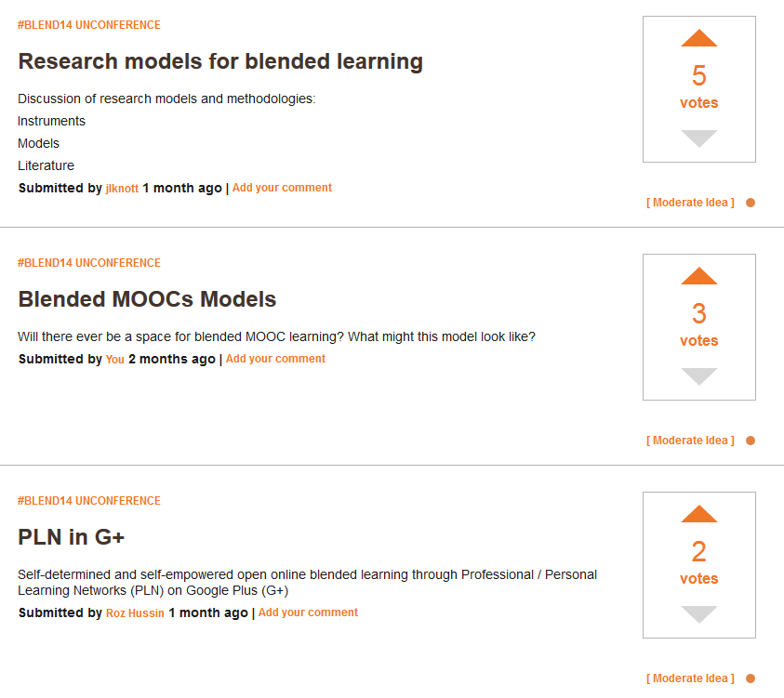View jlknott's user profile
This screenshot has width=784, height=698.
click(x=122, y=189)
